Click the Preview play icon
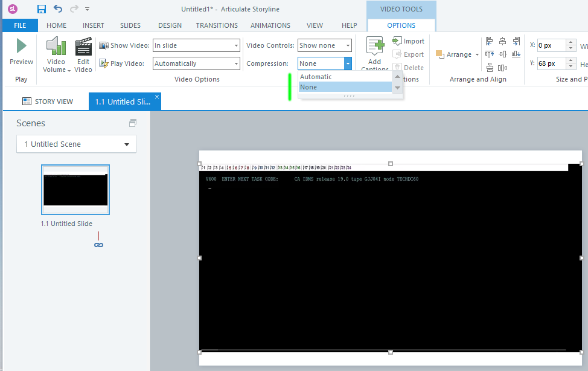 21,47
